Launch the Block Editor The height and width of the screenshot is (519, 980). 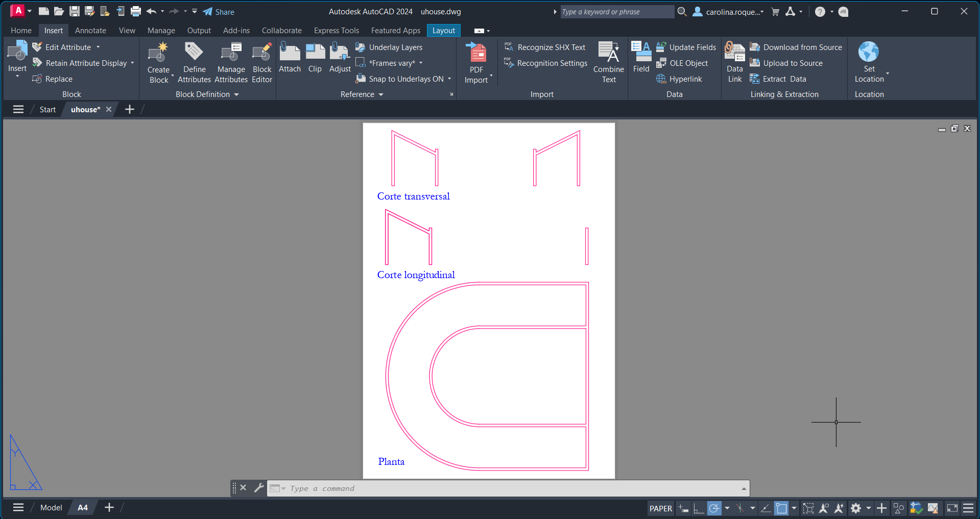point(262,63)
